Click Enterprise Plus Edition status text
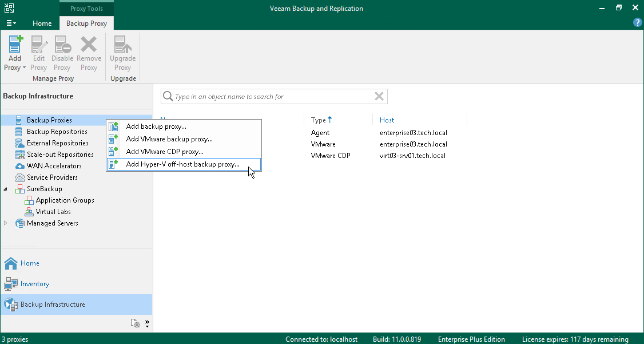 tap(471, 339)
